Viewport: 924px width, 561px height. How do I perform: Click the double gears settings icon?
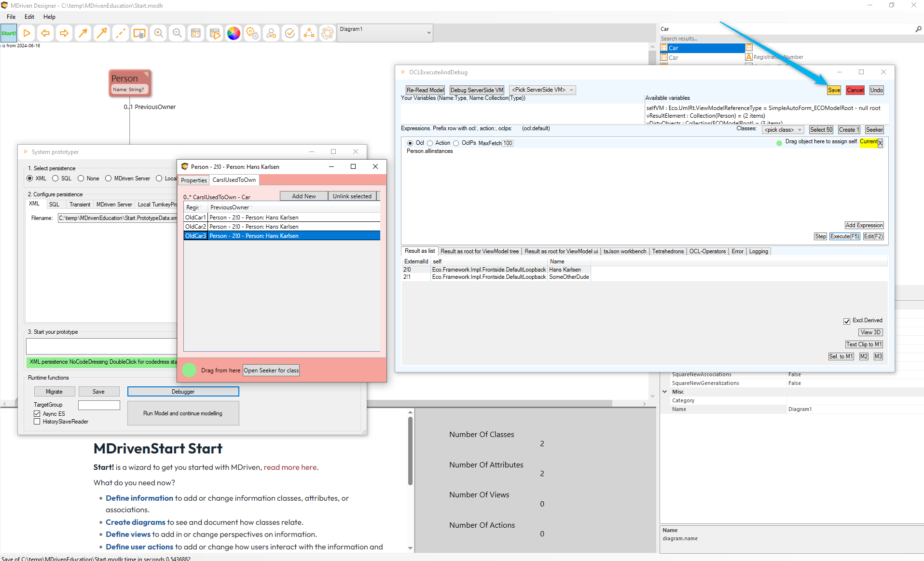(x=252, y=33)
